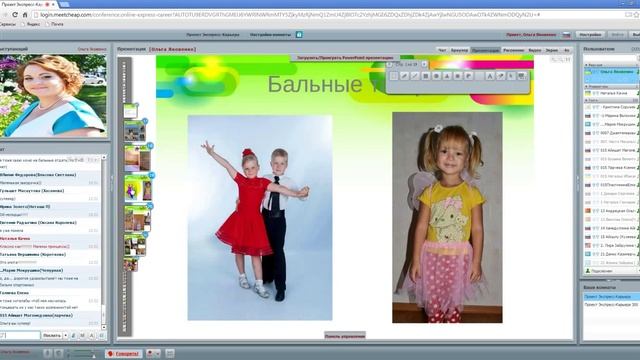Click the browser address bar
This screenshot has height=360, width=640.
(x=327, y=15)
